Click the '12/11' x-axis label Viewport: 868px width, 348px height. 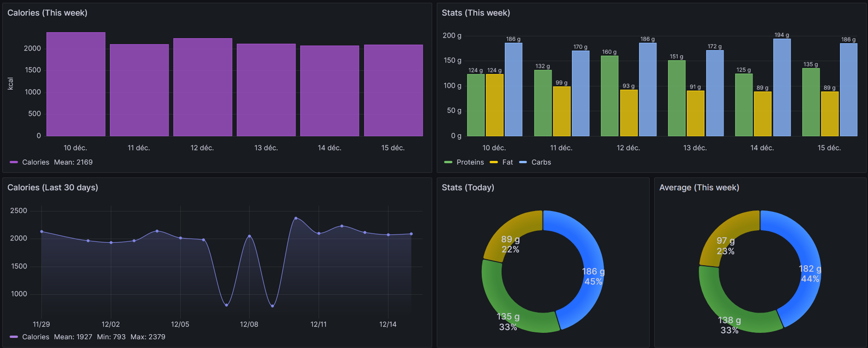319,325
